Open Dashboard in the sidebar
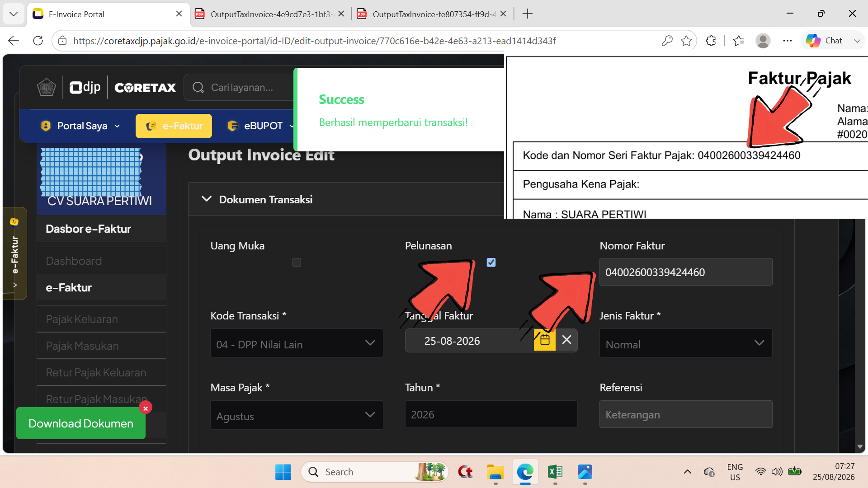The height and width of the screenshot is (488, 868). (x=74, y=261)
